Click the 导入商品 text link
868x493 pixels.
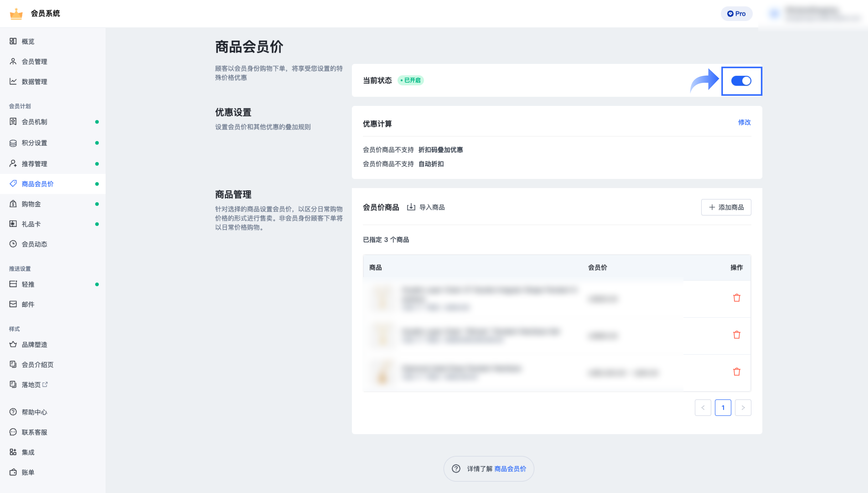pyautogui.click(x=432, y=207)
